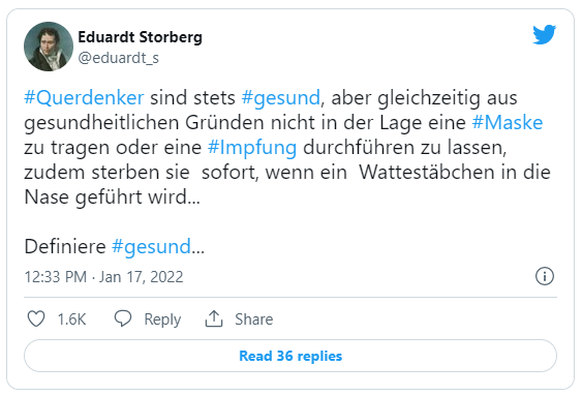Open the #gesund hashtag after Definiere
The height and width of the screenshot is (396, 582).
(151, 246)
